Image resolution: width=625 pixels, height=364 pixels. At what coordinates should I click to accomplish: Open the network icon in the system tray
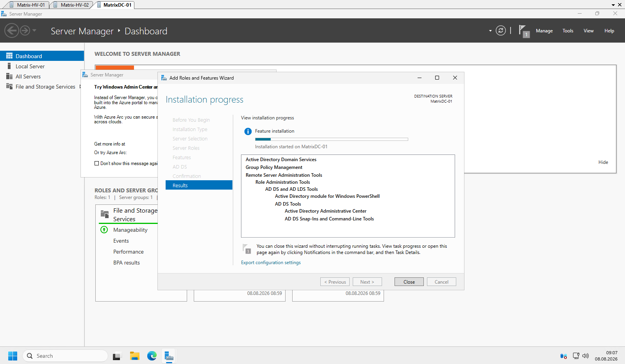576,356
